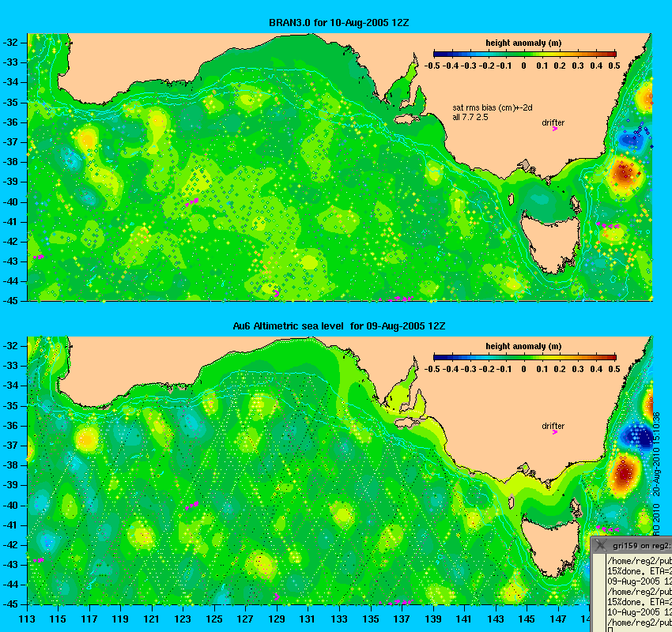Click the longitude tick label '113'
The image size is (672, 632).
(27, 619)
